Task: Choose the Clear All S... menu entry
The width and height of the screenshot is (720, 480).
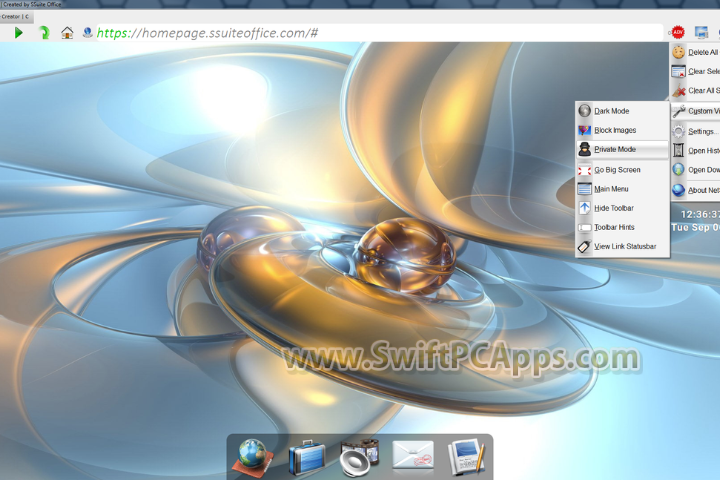Action: (695, 90)
